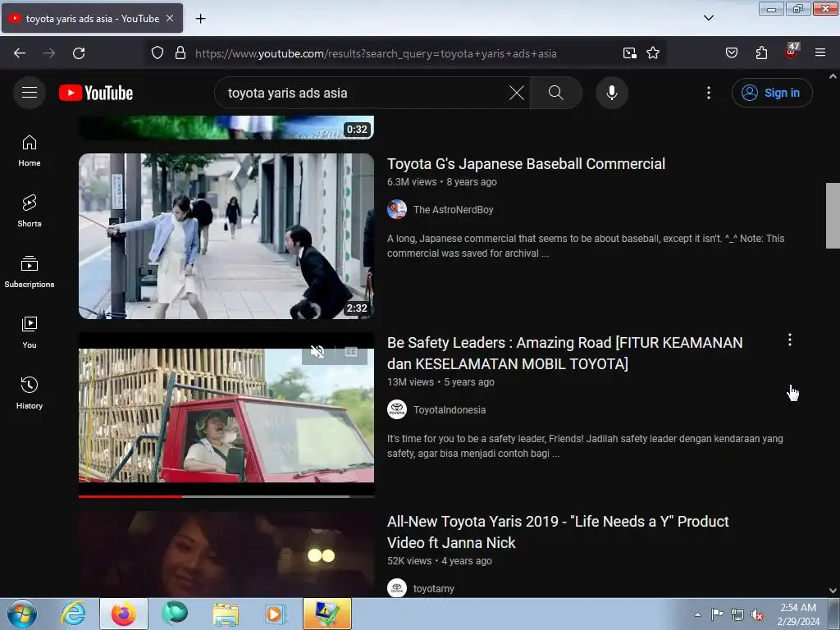Open the YouTube hamburger guide menu
Image resolution: width=840 pixels, height=630 pixels.
point(30,93)
